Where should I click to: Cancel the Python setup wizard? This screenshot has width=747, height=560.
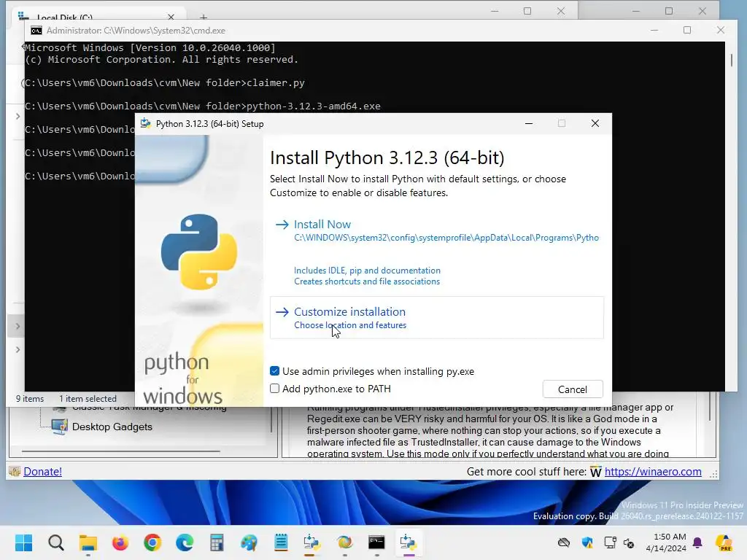(573, 389)
